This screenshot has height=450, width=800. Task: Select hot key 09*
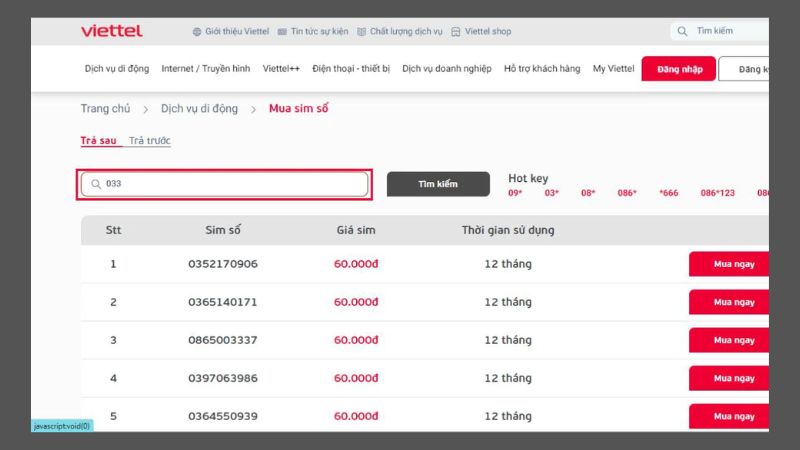tap(515, 193)
